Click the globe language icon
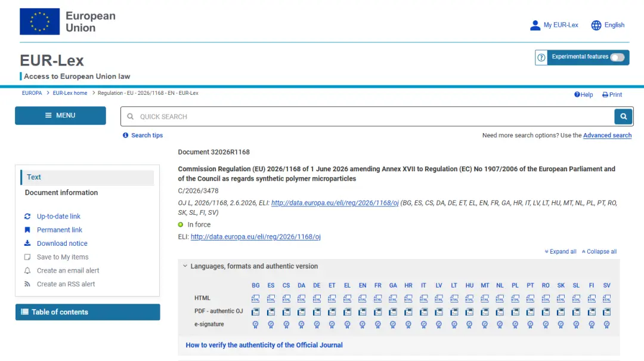 (596, 25)
